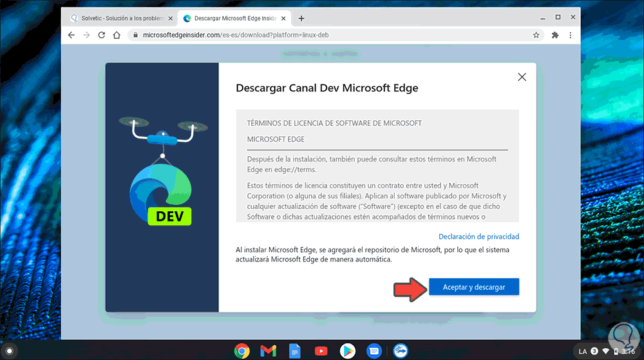Close the Descargar Microsoft Edge Insider tab
Viewport: 644px width, 360px height.
(x=283, y=19)
